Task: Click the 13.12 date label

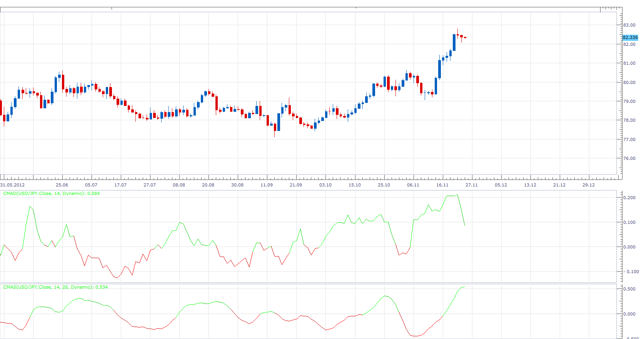Action: tap(530, 185)
